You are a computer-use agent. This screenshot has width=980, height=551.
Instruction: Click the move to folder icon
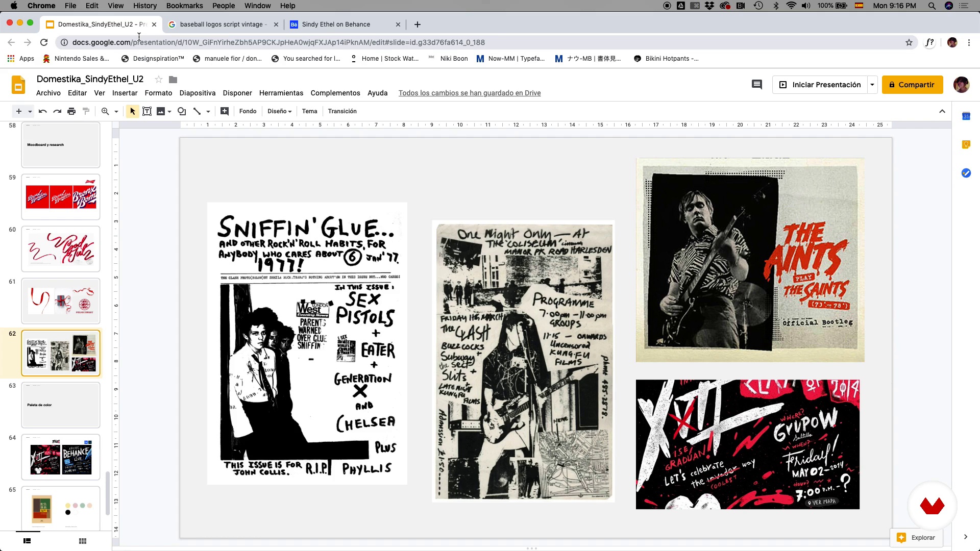coord(173,80)
